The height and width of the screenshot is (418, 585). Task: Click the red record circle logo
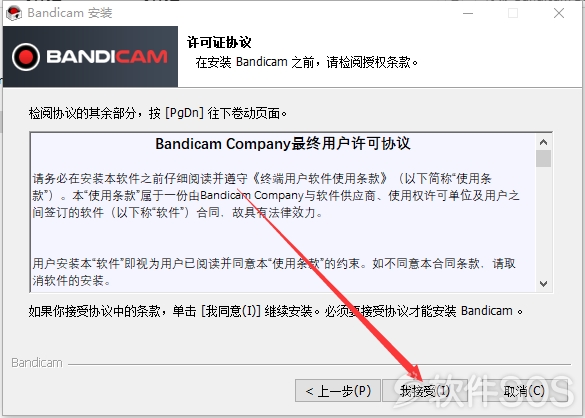[26, 57]
